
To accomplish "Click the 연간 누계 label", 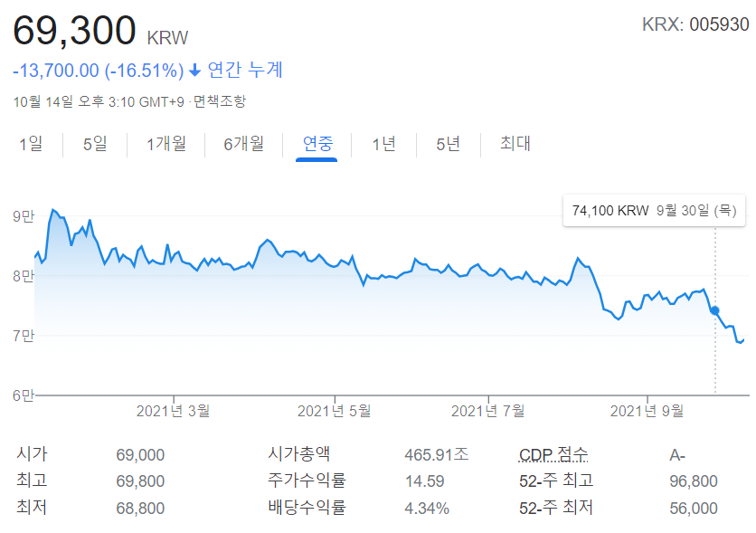I will [x=245, y=70].
